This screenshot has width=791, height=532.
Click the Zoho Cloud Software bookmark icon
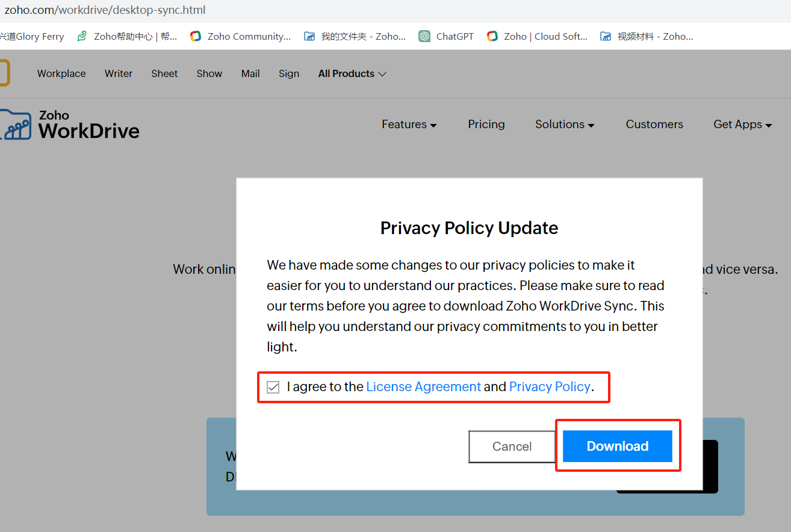pyautogui.click(x=492, y=36)
